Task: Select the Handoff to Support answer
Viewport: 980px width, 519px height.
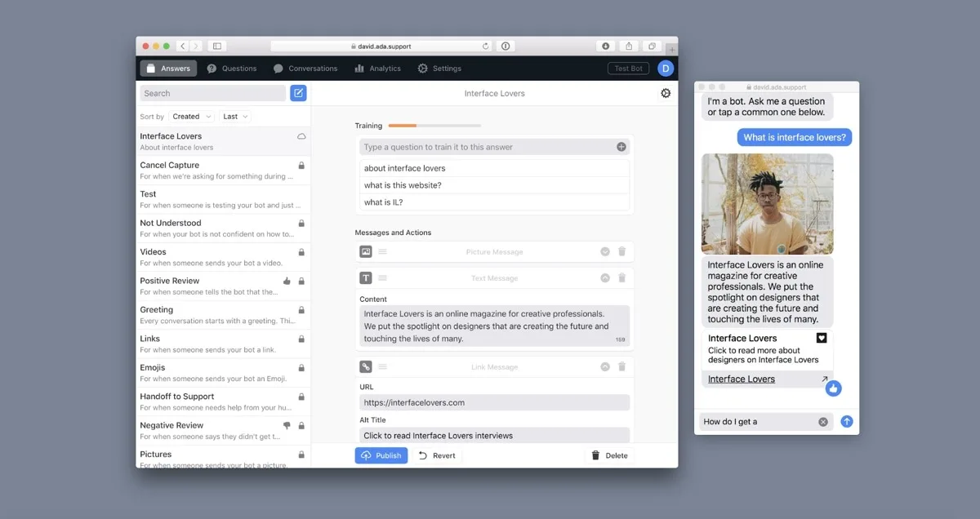Action: coord(223,401)
